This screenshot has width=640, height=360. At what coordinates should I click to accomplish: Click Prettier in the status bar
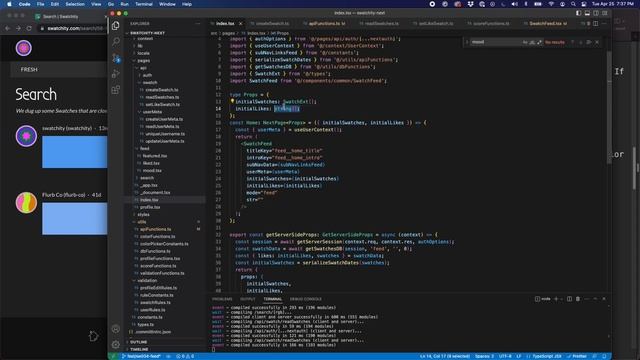coord(576,356)
